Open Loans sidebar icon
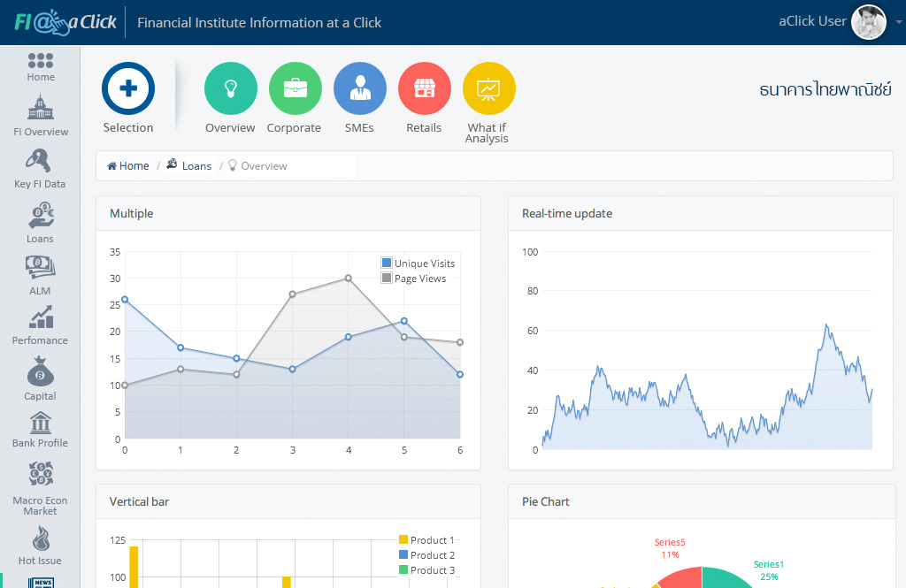The image size is (906, 588). (41, 215)
